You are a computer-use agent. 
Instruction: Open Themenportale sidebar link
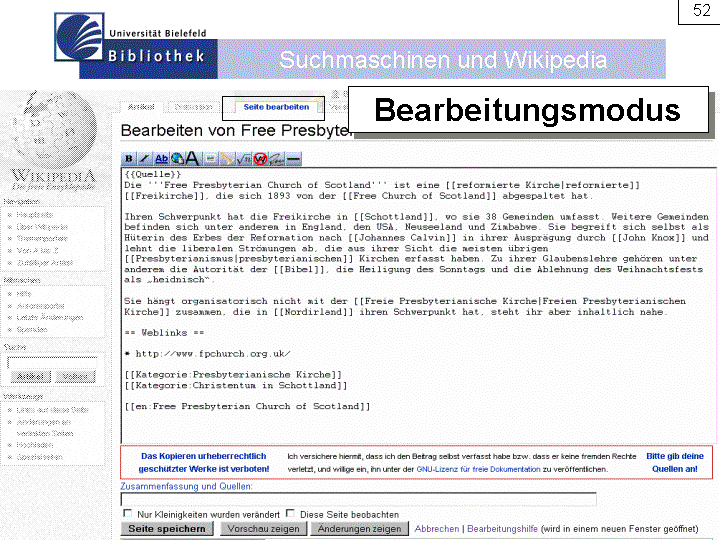pyautogui.click(x=42, y=239)
